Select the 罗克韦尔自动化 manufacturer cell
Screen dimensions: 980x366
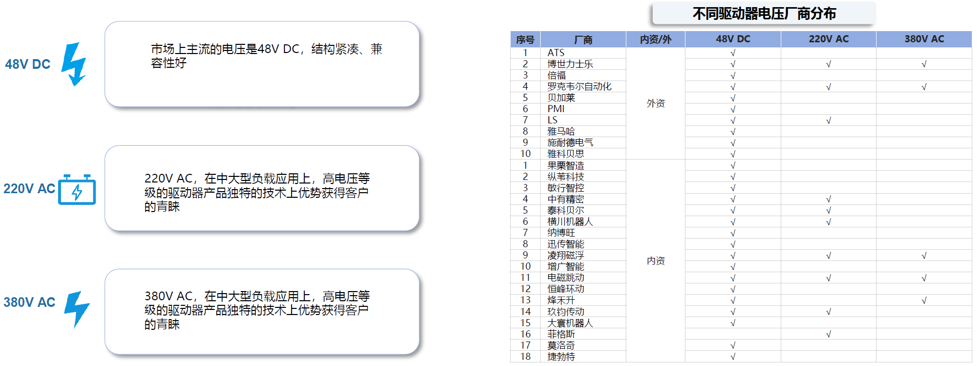[579, 87]
